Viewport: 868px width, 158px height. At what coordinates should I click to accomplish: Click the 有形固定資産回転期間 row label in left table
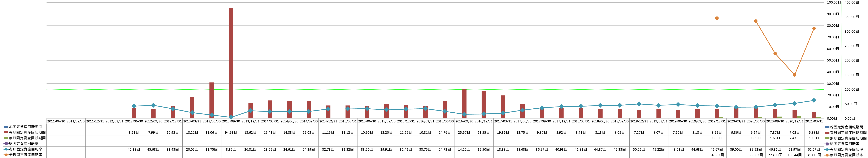[x=25, y=132]
